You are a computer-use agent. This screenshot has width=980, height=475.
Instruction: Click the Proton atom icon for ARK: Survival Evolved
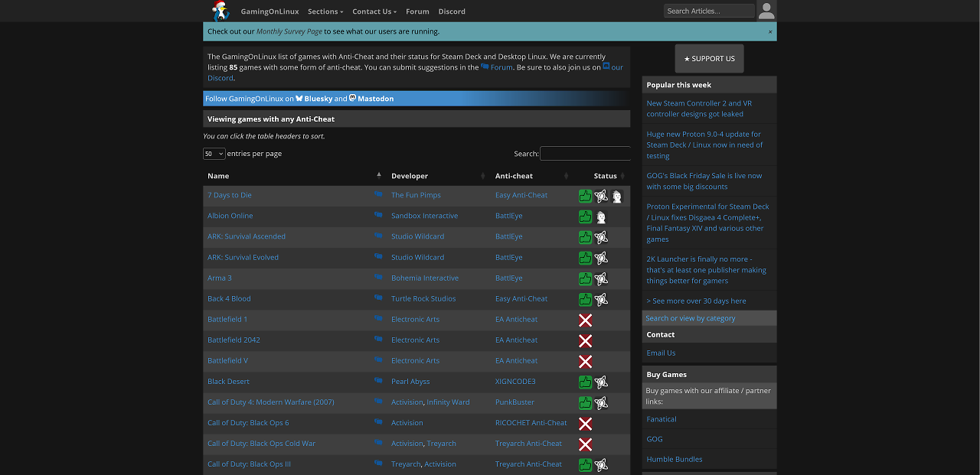[x=601, y=258]
